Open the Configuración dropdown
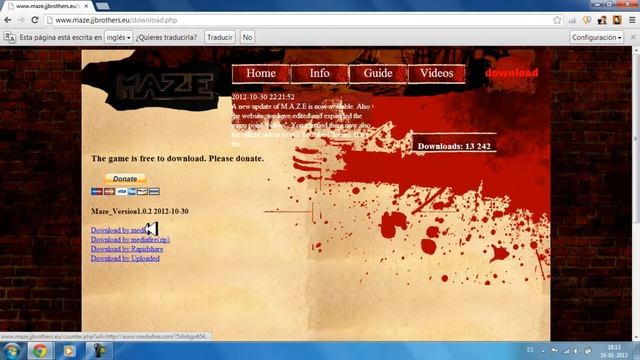Screen dimensions: 640x360 click(x=596, y=37)
